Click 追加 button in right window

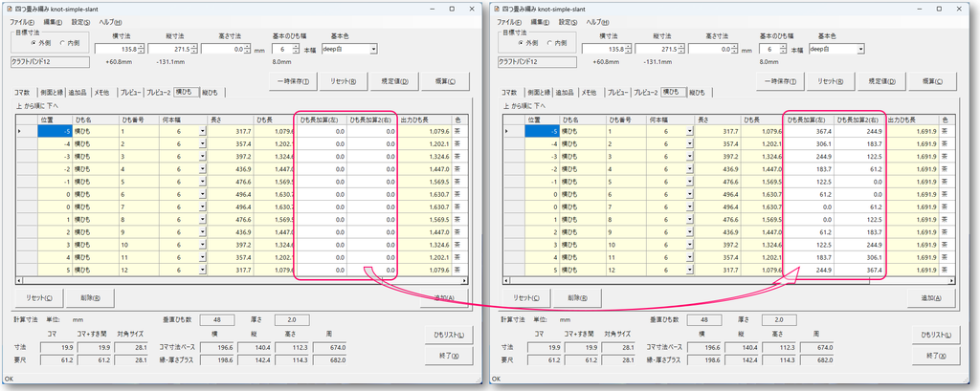931,298
